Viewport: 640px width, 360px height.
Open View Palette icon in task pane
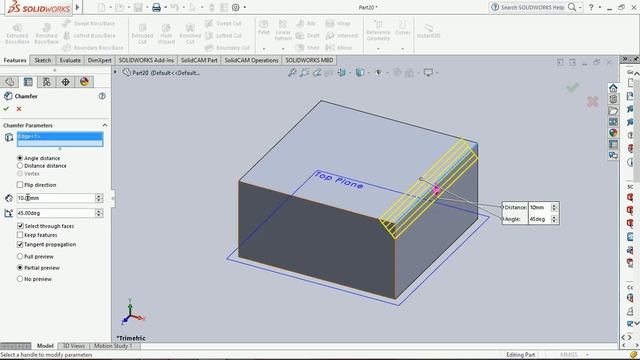coord(613,122)
